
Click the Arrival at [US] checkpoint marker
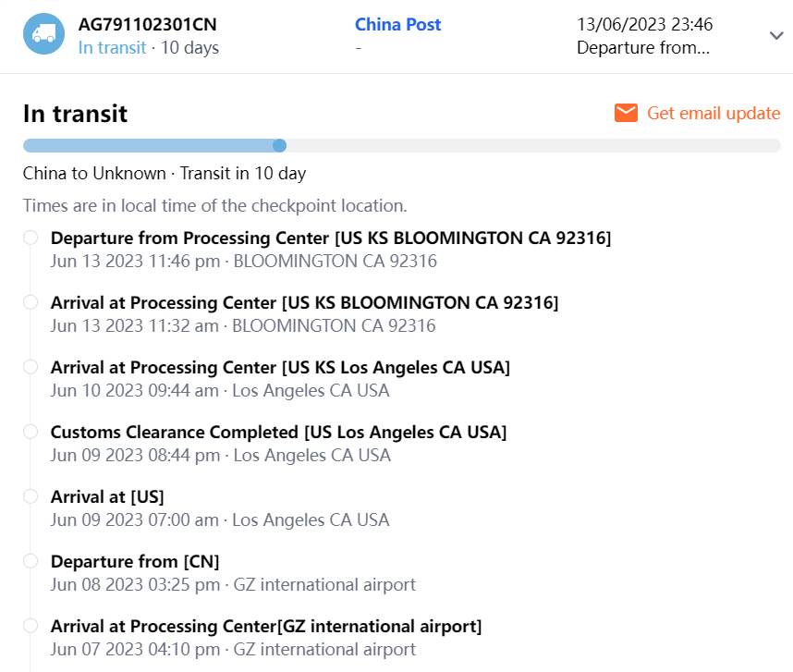tap(30, 496)
